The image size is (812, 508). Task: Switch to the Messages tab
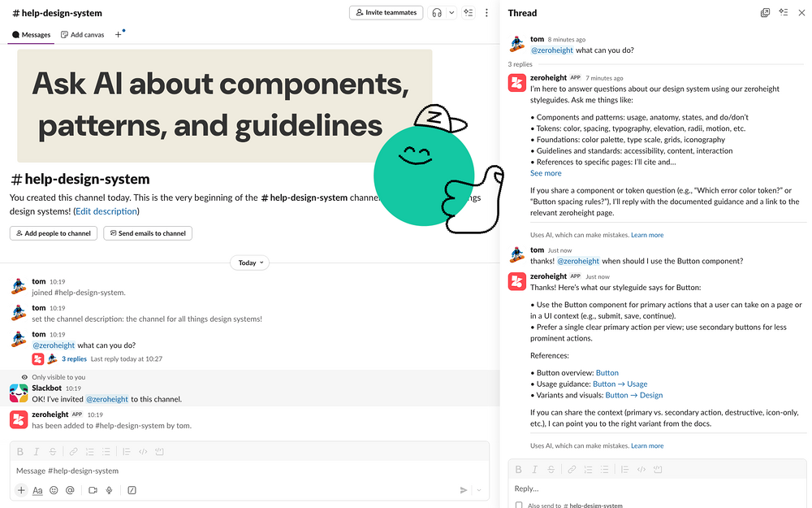pos(31,35)
